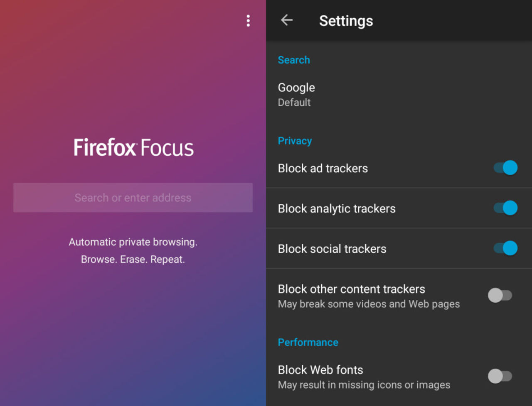The height and width of the screenshot is (406, 532).
Task: Turn off Block social trackers
Action: point(504,248)
